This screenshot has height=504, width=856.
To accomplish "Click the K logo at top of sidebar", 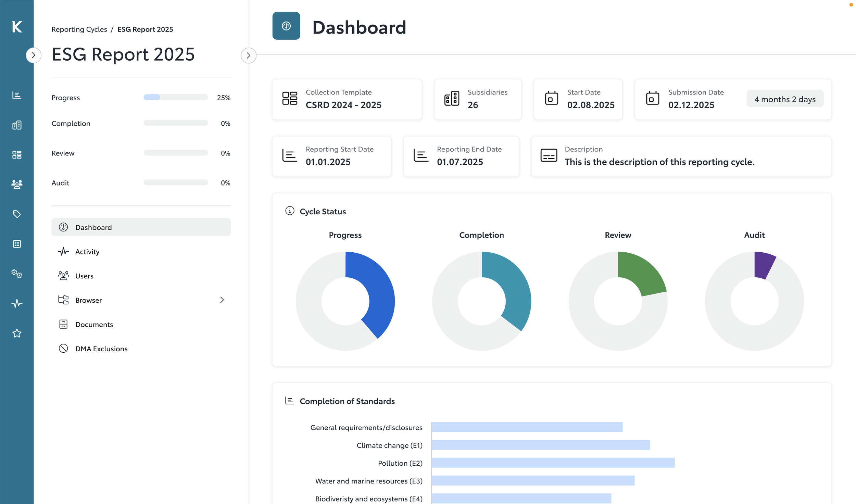I will tap(17, 27).
